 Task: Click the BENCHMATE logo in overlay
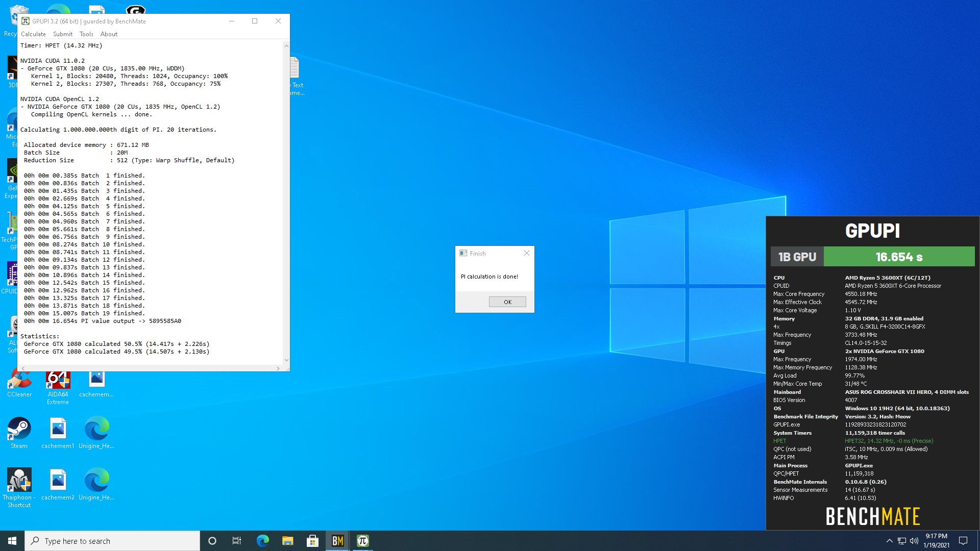click(x=873, y=516)
